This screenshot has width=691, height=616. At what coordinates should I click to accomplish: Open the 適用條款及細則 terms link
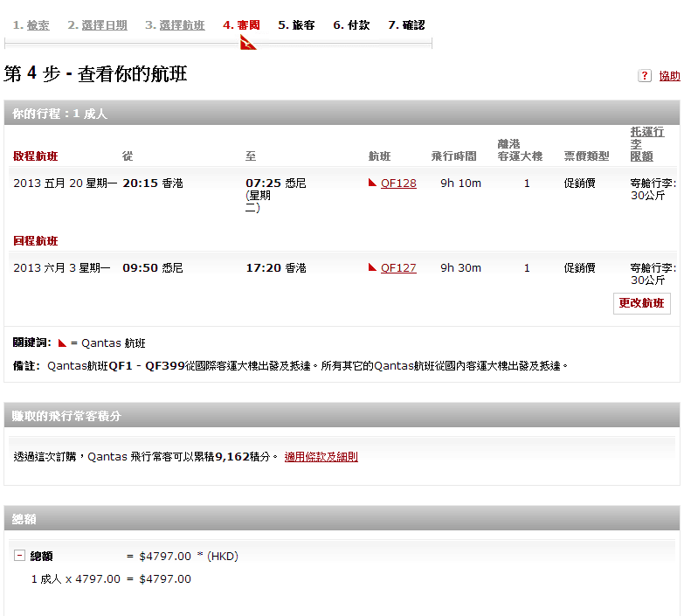point(321,456)
